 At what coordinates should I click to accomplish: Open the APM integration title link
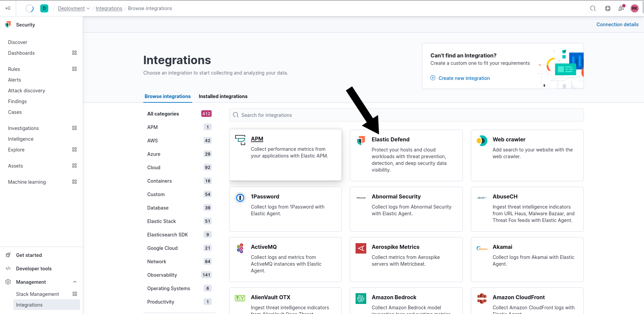(x=257, y=139)
